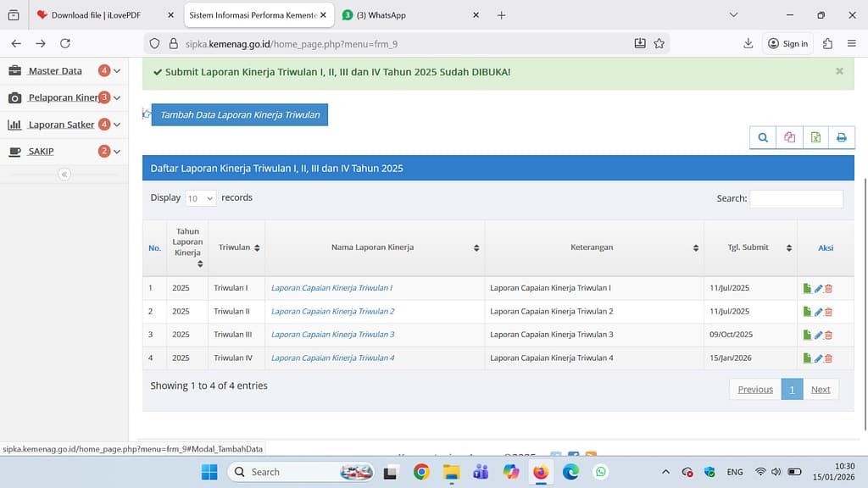The image size is (868, 488).
Task: Open the Display records count dropdown
Action: click(x=201, y=198)
